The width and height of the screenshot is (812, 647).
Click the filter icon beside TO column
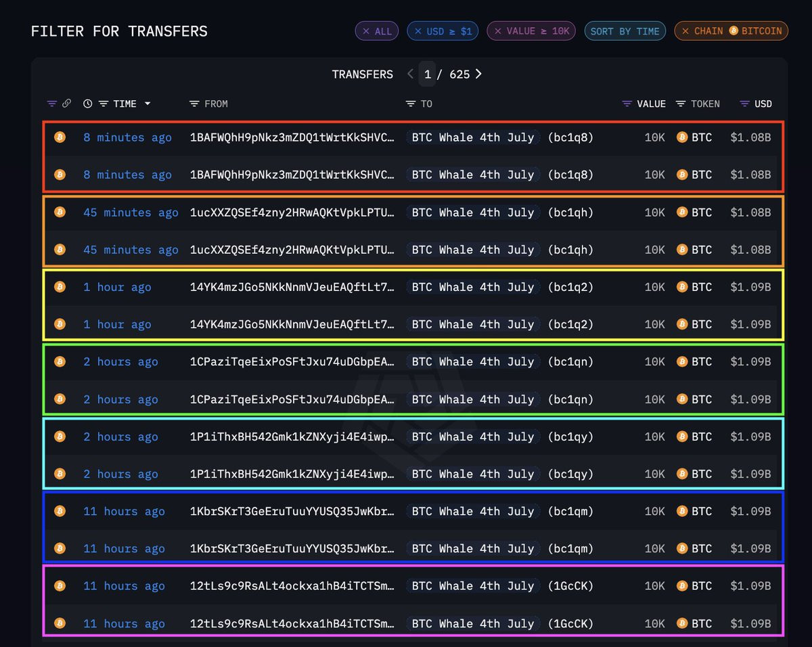pyautogui.click(x=411, y=104)
